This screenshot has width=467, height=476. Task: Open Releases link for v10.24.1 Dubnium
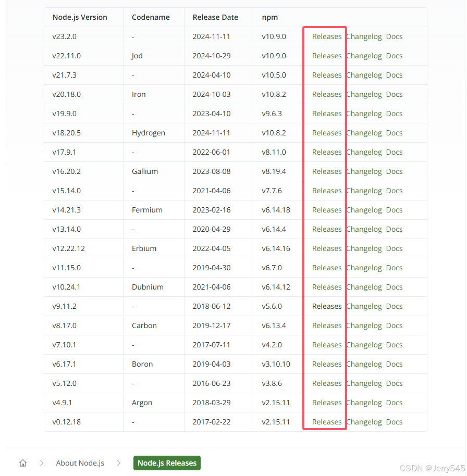coord(327,287)
